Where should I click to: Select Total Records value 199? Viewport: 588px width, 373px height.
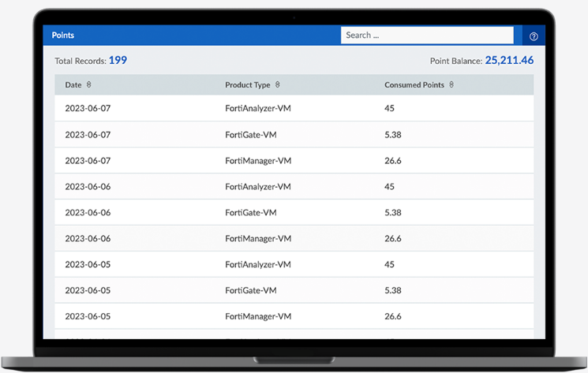tap(118, 60)
